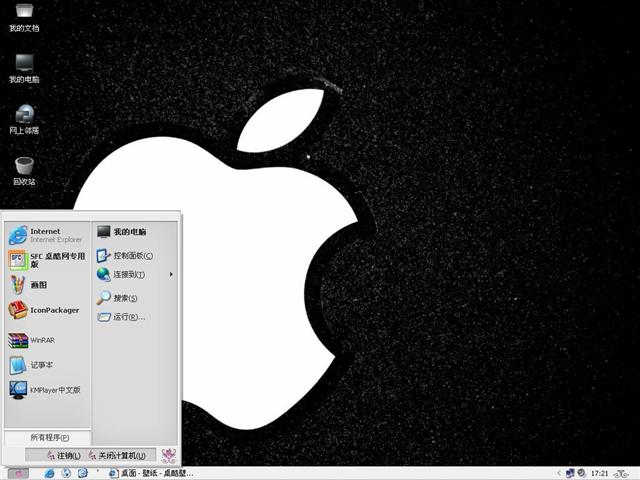Open the 运行 (Run) dialog entry
This screenshot has height=480, width=640.
tap(128, 317)
